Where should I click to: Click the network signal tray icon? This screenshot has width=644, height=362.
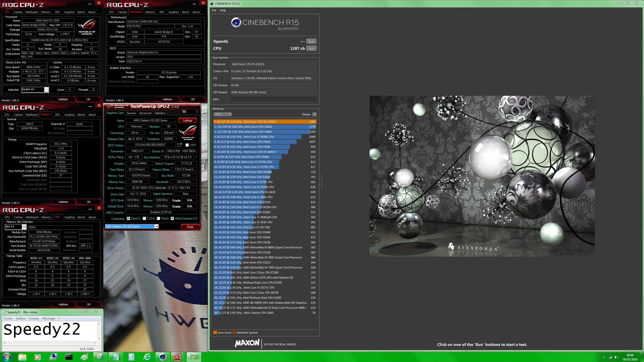(610, 357)
